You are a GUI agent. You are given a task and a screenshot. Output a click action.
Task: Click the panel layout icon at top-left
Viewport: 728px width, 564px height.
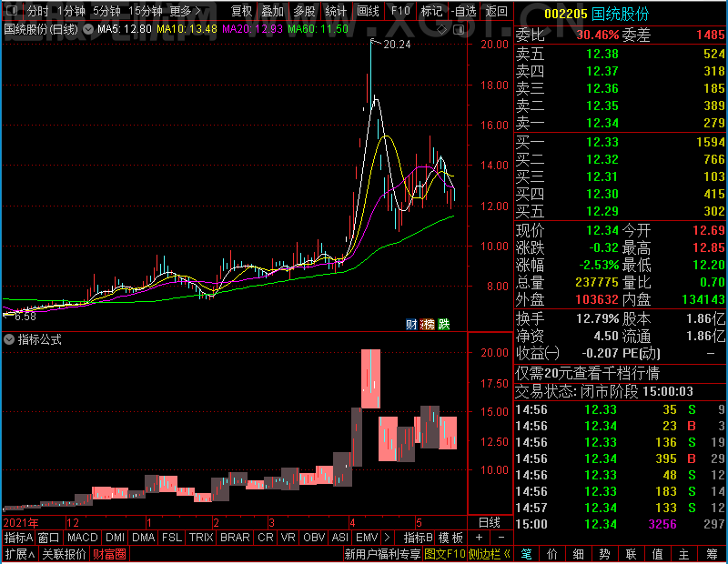pos(13,10)
